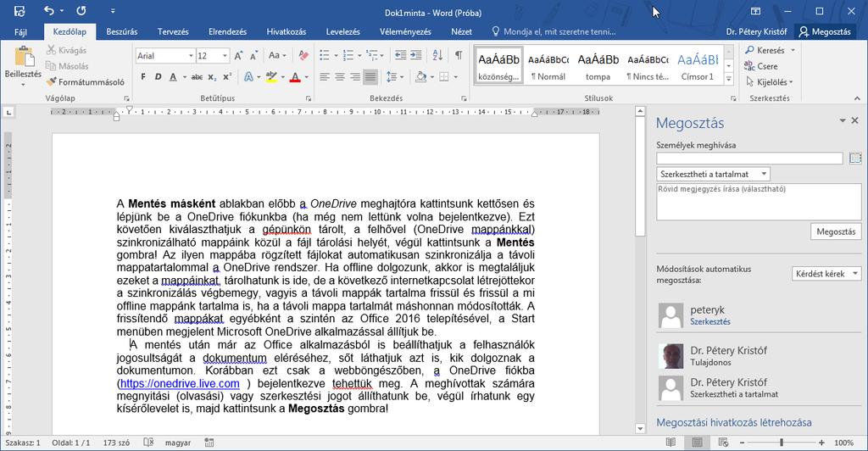The height and width of the screenshot is (451, 868).
Task: Switch to the Hivatkozás tab
Action: pos(287,32)
